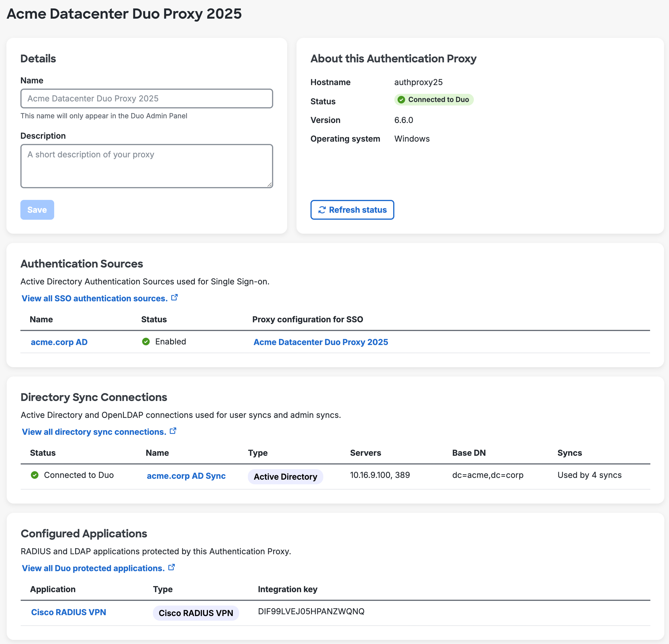This screenshot has width=669, height=644.
Task: Click inside the Name text field
Action: [x=146, y=98]
